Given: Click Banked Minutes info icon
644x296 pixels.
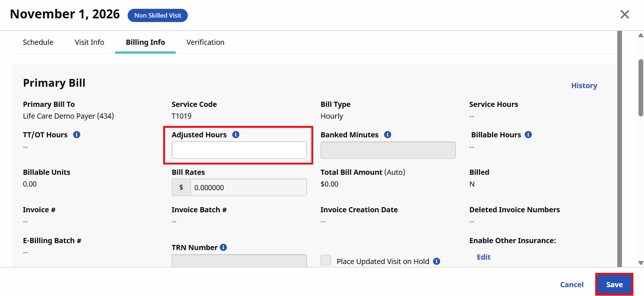Looking at the screenshot, I should pos(388,135).
